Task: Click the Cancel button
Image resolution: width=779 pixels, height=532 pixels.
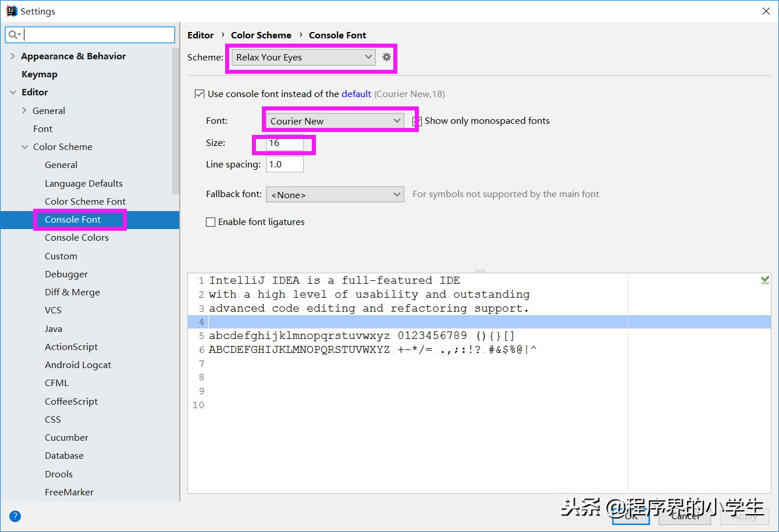Action: click(686, 516)
